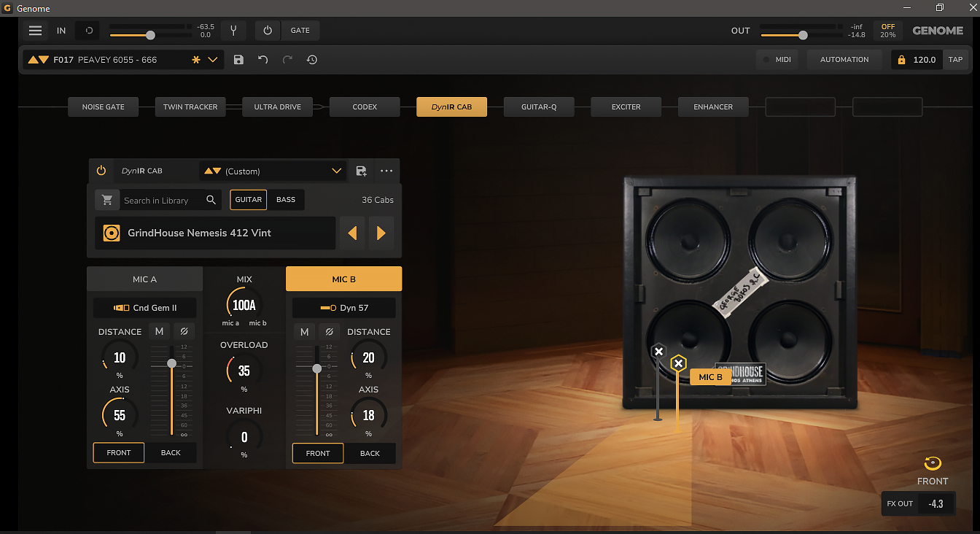This screenshot has width=980, height=534.
Task: Click the TAP tempo button
Action: pyautogui.click(x=955, y=60)
